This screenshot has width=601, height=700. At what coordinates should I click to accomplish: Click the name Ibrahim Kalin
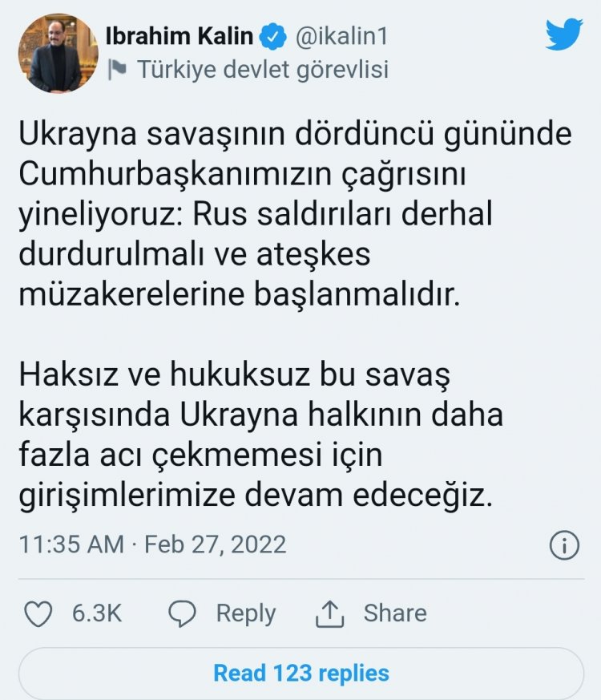coord(180,35)
